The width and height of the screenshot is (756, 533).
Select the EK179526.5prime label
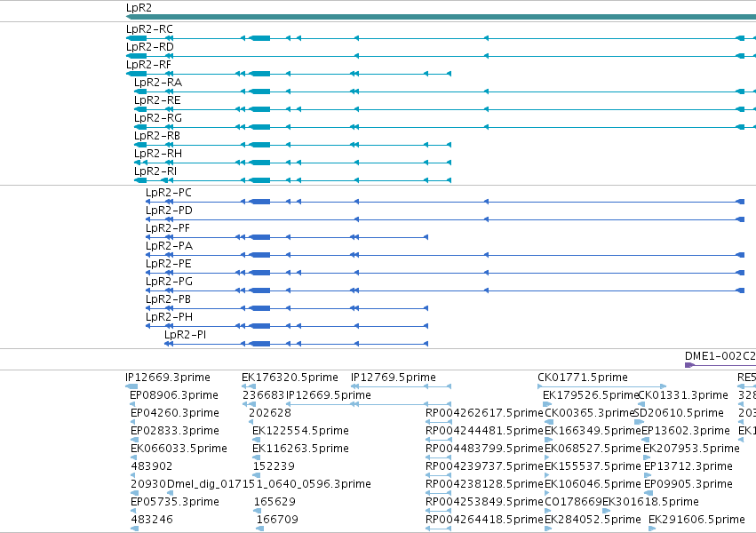591,395
